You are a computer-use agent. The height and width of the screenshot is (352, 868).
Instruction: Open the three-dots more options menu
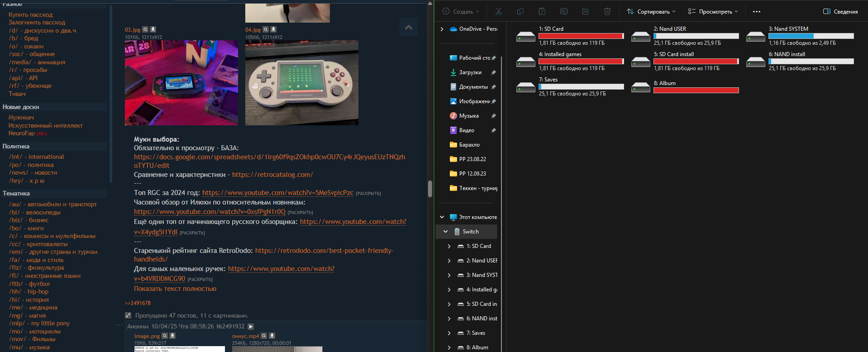coord(757,11)
